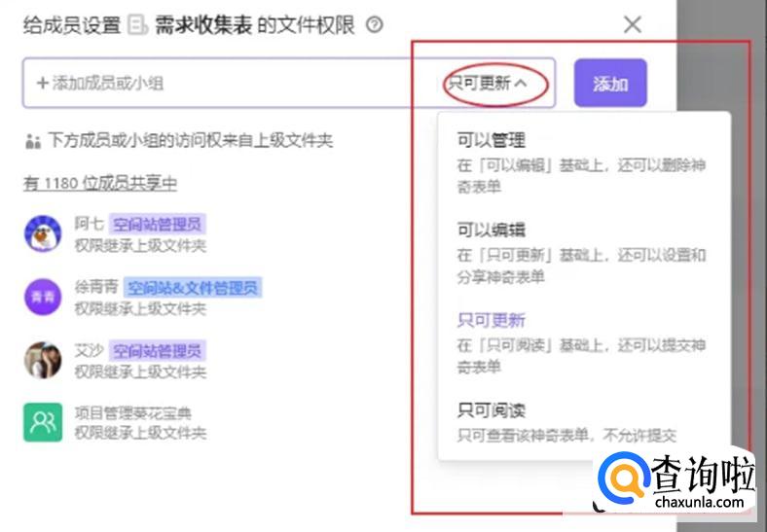Click the 空间站&文件管理员 tag

tap(193, 288)
